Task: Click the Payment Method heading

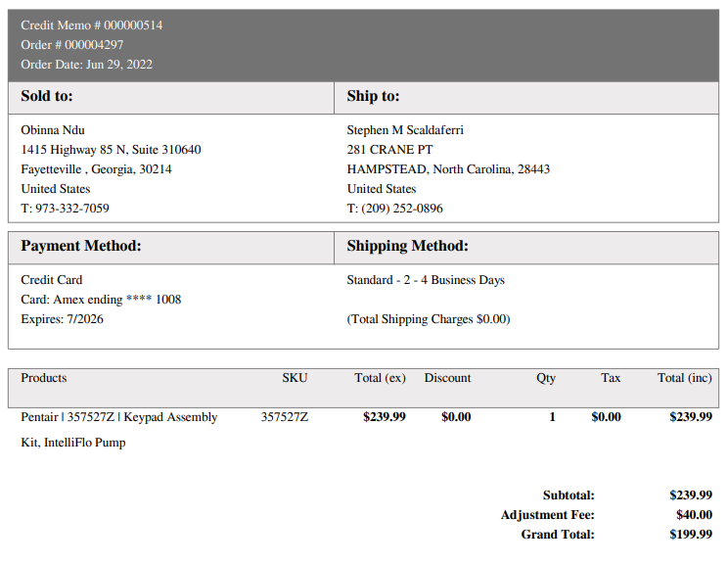Action: pyautogui.click(x=81, y=246)
